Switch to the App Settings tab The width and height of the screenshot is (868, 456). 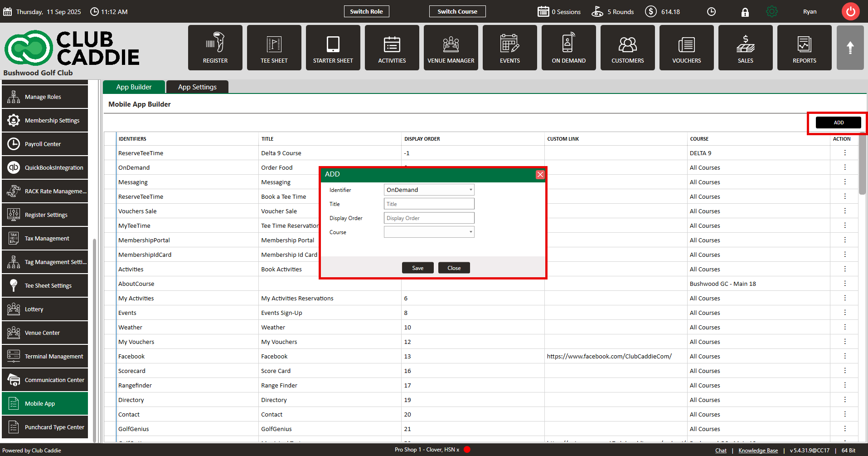(x=197, y=87)
